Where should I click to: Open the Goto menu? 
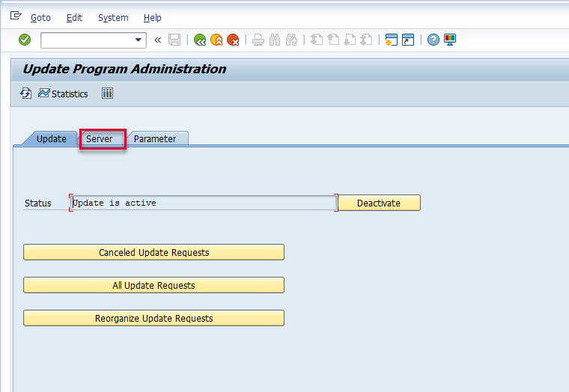tap(40, 17)
